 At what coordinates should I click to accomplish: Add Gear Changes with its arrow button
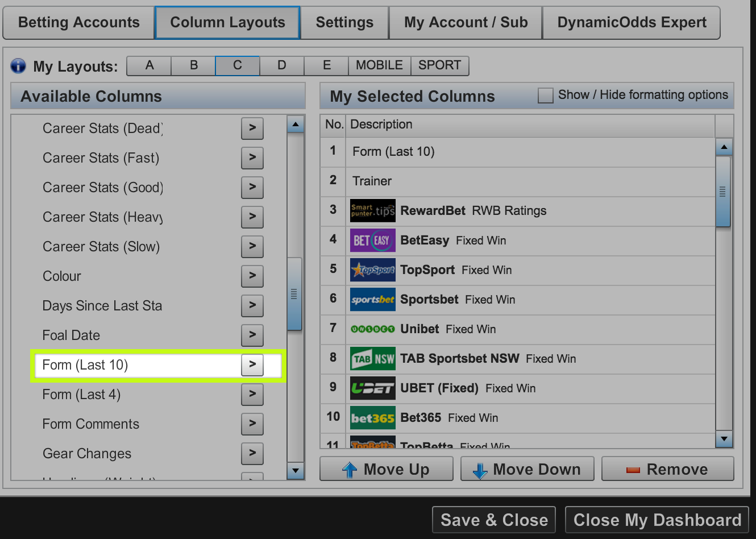(x=252, y=454)
